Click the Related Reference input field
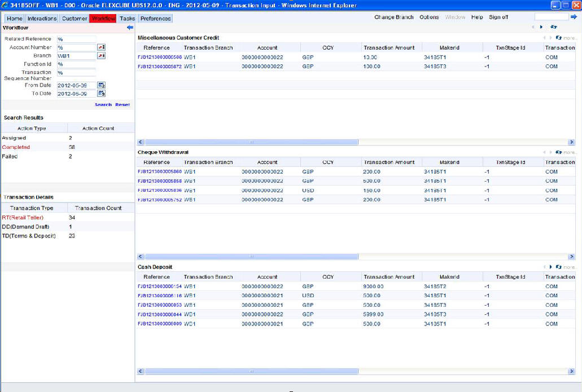The image size is (582, 392). (x=76, y=39)
